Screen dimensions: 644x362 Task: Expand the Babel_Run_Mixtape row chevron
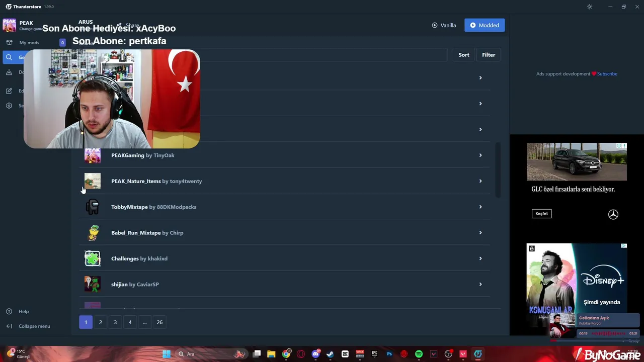(x=480, y=233)
